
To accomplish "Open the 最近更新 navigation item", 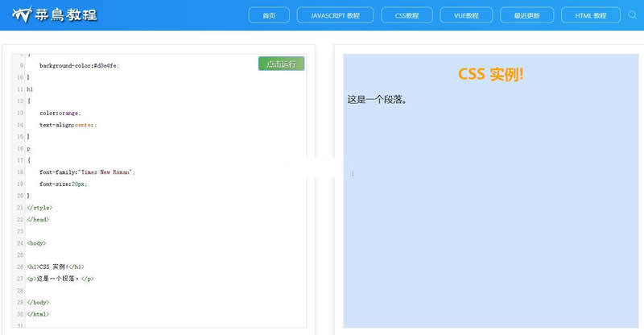I will coord(527,15).
